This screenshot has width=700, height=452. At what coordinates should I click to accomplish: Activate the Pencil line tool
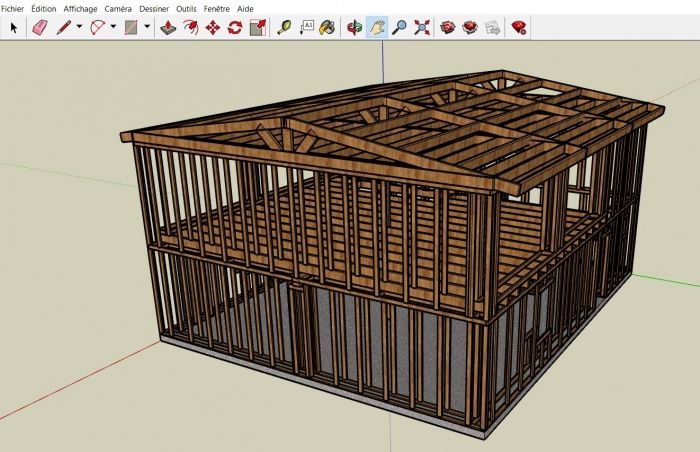[64, 28]
